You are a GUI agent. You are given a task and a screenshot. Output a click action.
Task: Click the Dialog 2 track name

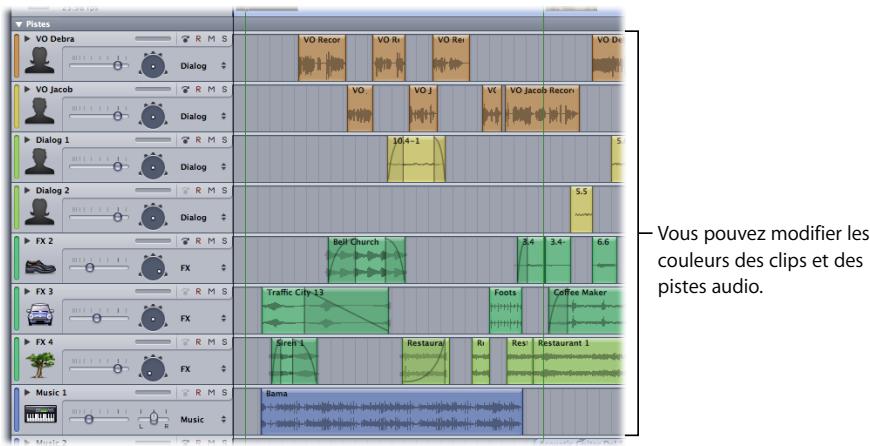click(x=53, y=190)
